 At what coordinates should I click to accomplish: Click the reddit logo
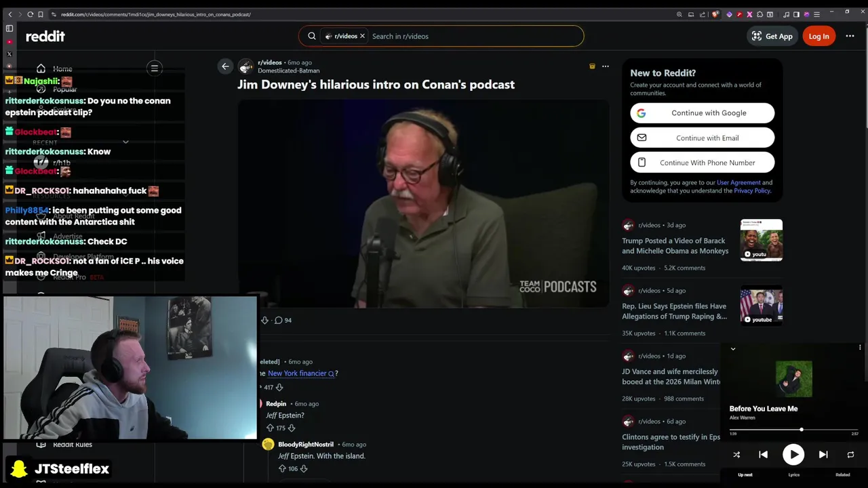pyautogui.click(x=45, y=37)
